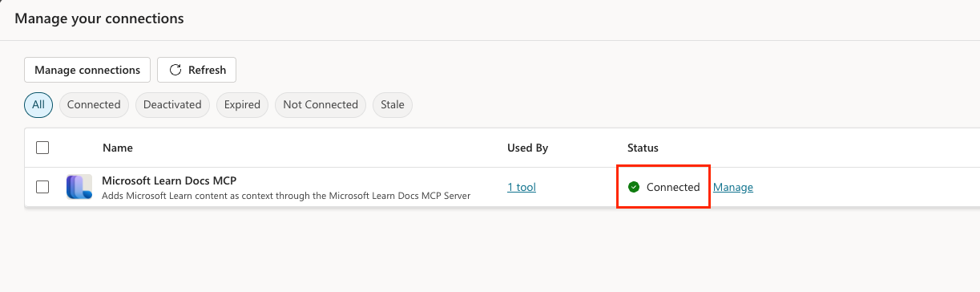This screenshot has width=980, height=292.
Task: Open the Manage connections button
Action: click(87, 70)
